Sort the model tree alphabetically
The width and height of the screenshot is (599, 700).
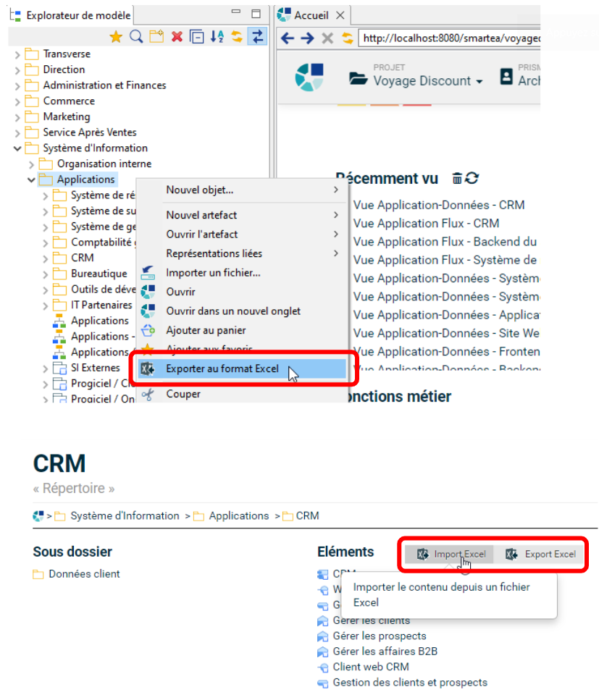click(x=217, y=38)
